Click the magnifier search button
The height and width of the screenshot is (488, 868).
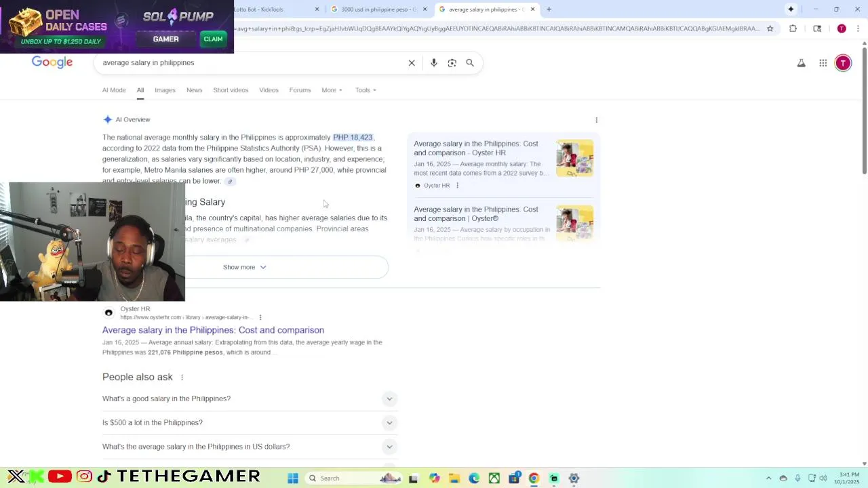[470, 62]
